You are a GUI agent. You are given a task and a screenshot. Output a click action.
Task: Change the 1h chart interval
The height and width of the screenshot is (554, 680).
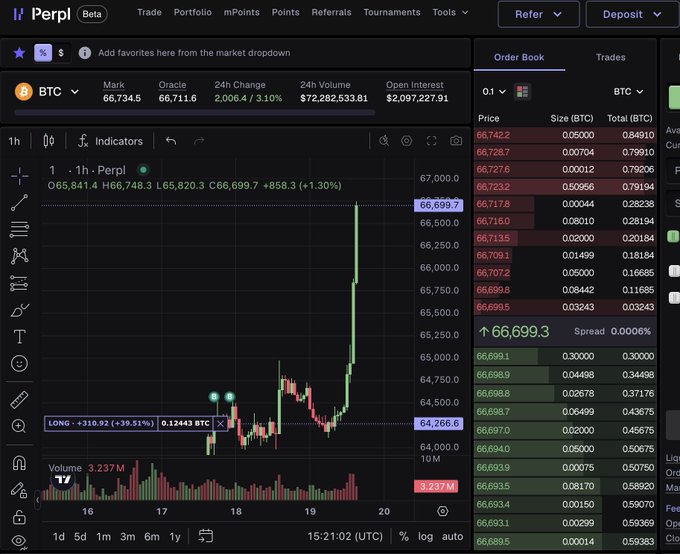14,141
